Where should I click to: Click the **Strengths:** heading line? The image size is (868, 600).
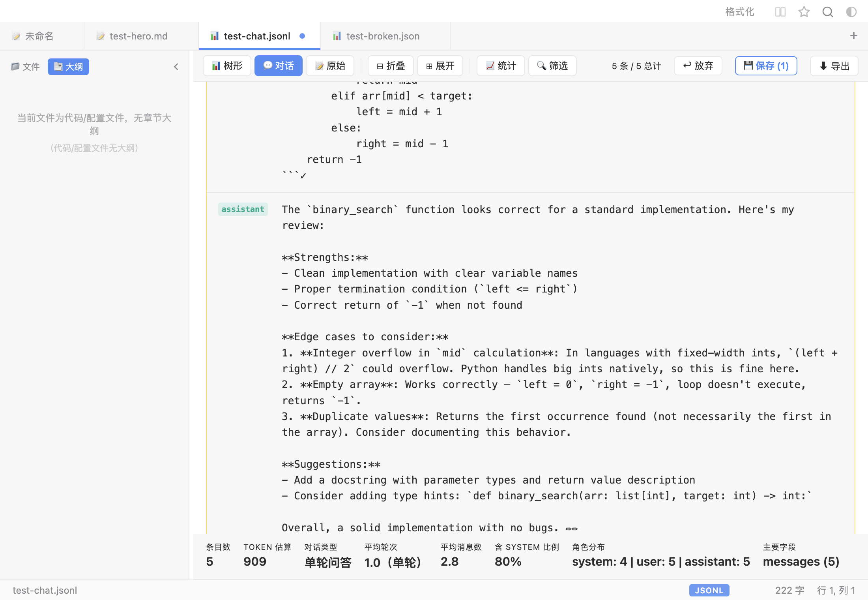tap(325, 257)
